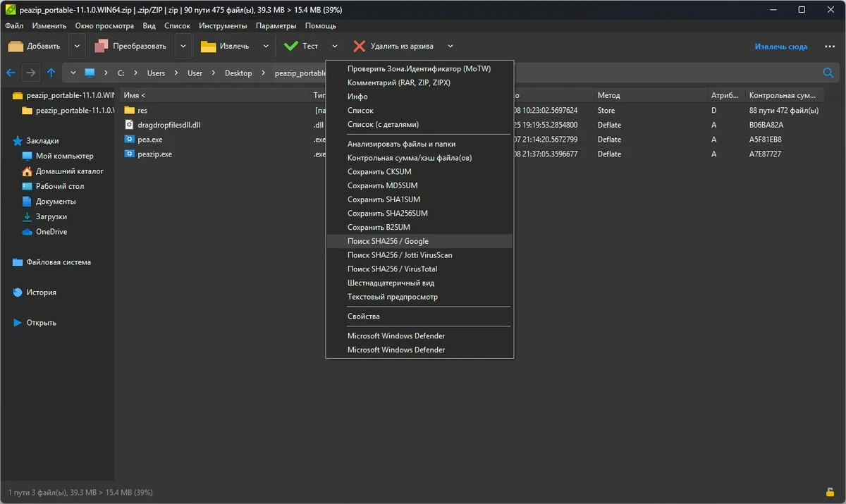Click the Добавить (Add) archive icon
The width and height of the screenshot is (846, 504).
click(x=16, y=47)
